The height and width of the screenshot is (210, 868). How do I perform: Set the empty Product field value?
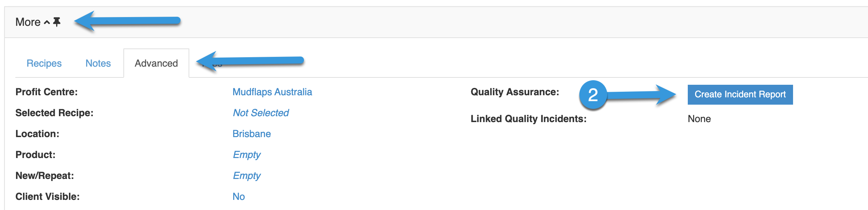[246, 155]
